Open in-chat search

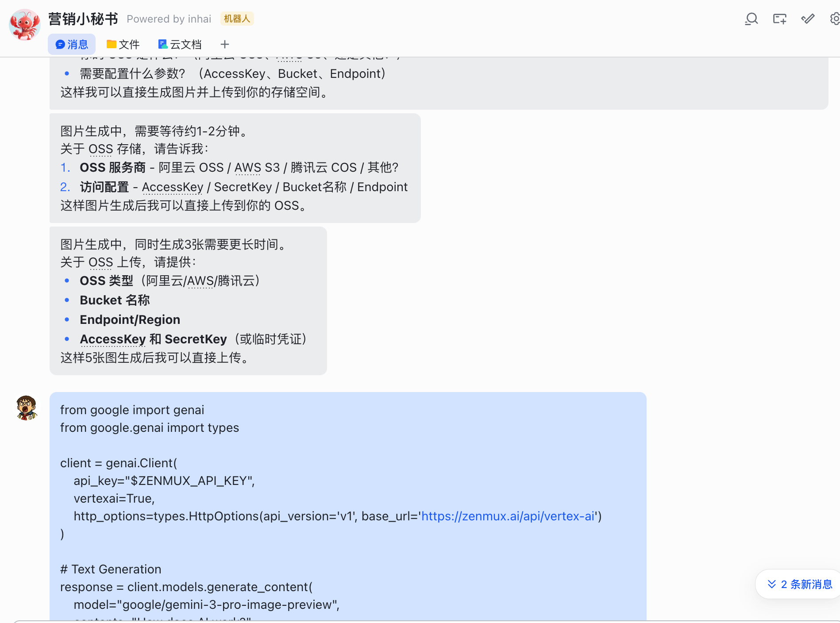[751, 19]
